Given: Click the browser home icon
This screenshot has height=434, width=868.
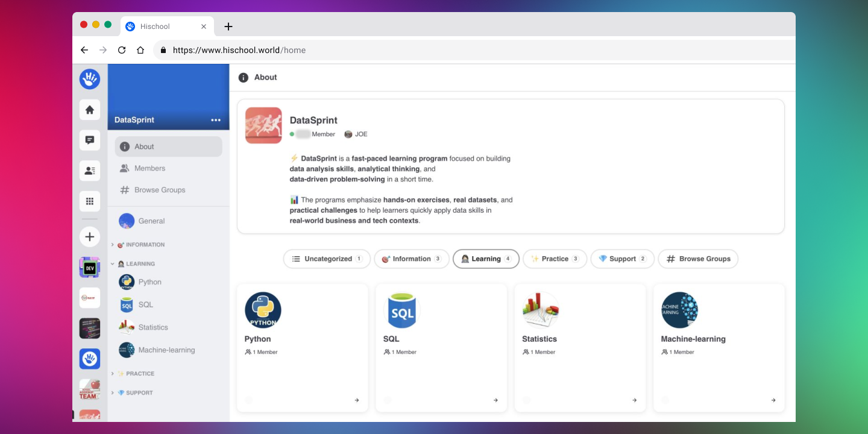Looking at the screenshot, I should [140, 50].
